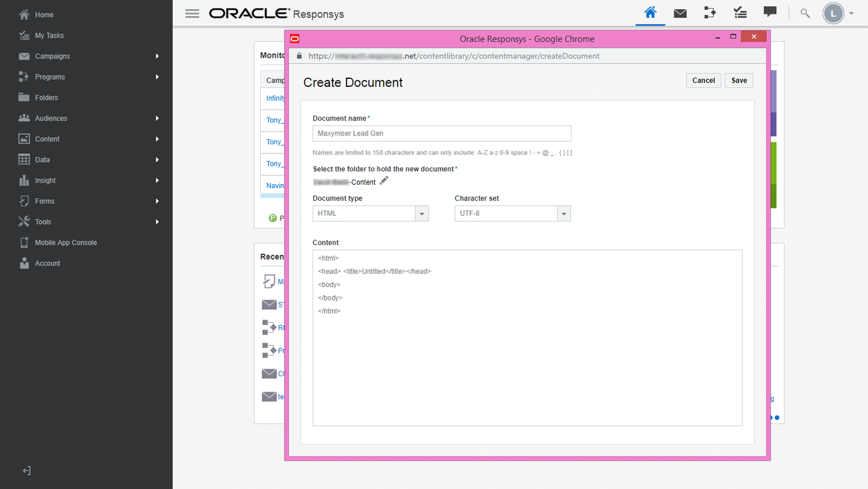The height and width of the screenshot is (489, 868).
Task: Close the Oracle Responsys popup window
Action: pos(753,37)
